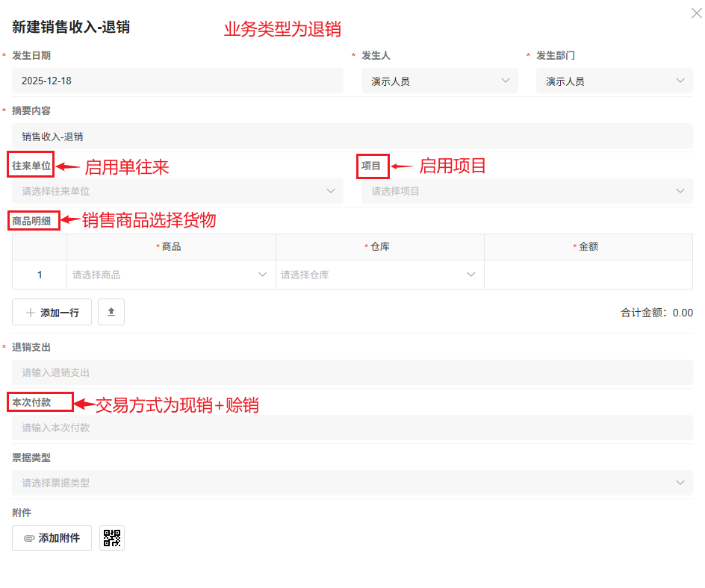This screenshot has width=705, height=588.
Task: Open the 票据类型 dropdown
Action: tap(352, 483)
